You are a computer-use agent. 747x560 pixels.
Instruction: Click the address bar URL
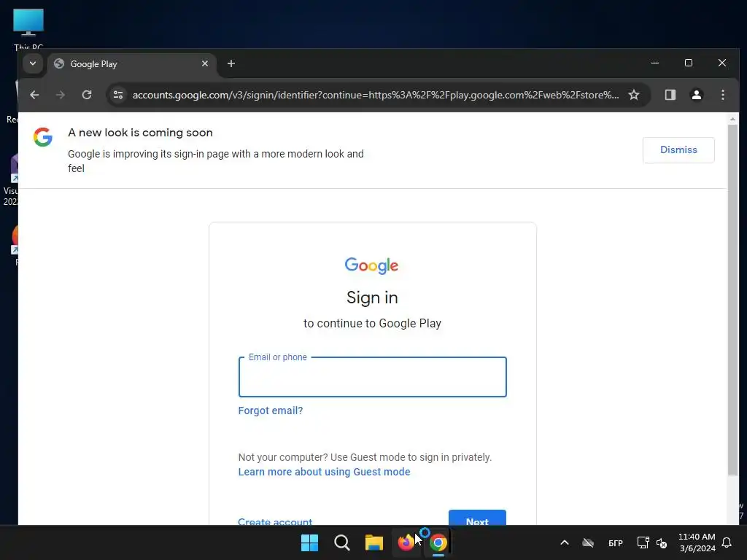click(376, 95)
